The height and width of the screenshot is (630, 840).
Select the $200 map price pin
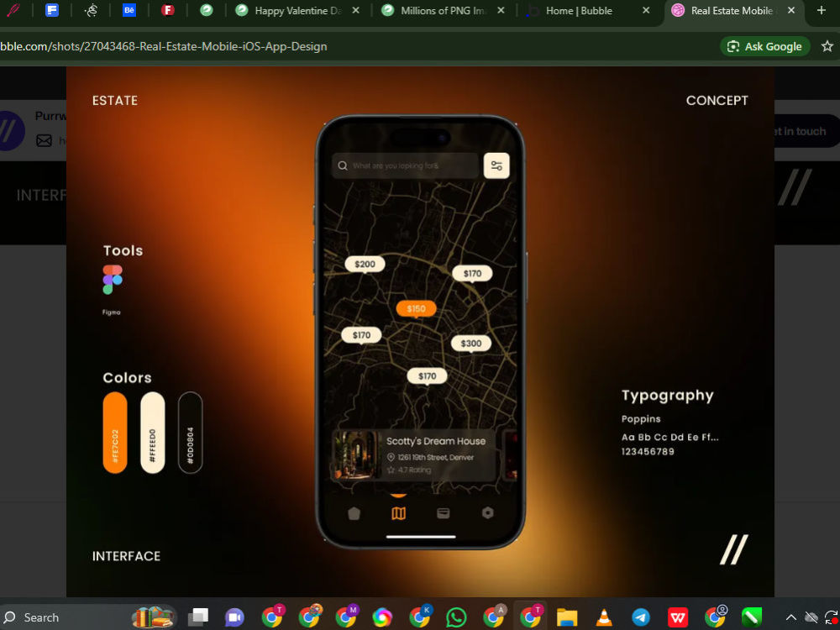[365, 264]
